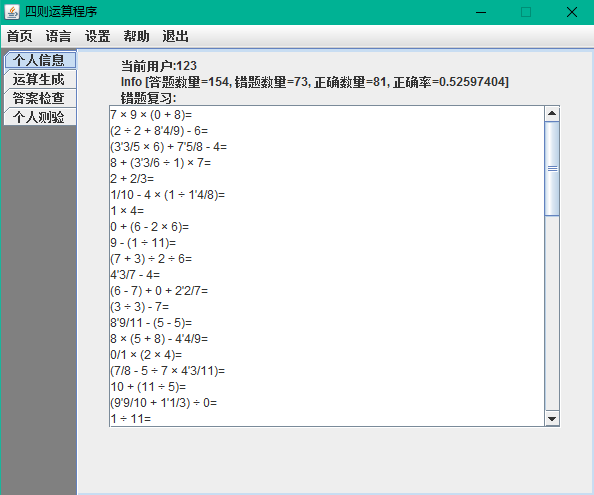Click the 当前用户:123 label
Screen dimensions: 594x495
tap(159, 66)
